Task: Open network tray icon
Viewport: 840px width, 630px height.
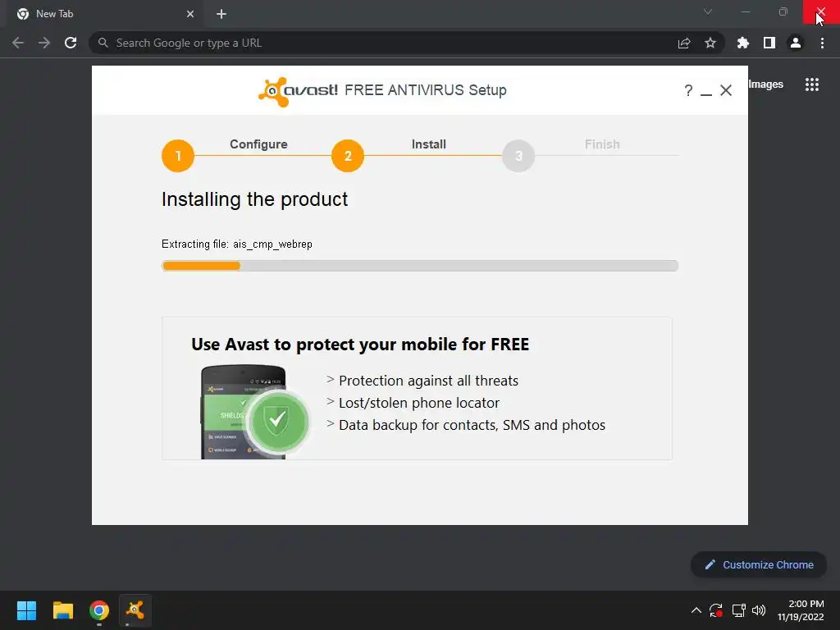Action: point(739,610)
